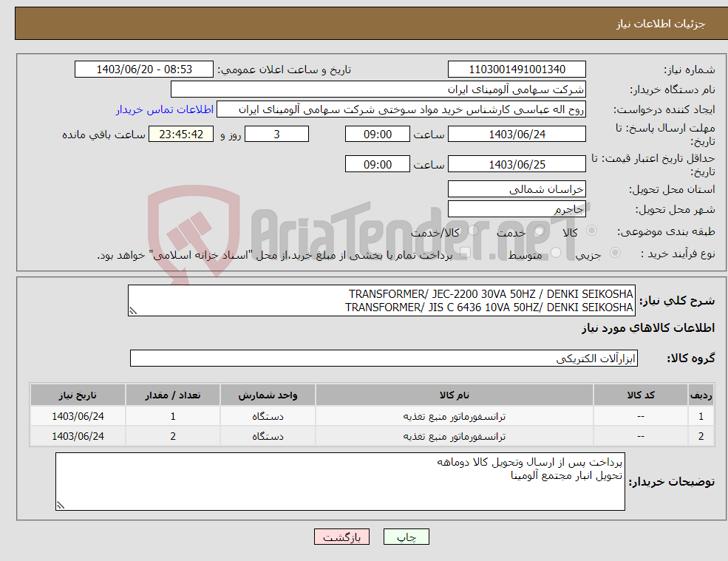Select the خدمت radio button
The image size is (728, 561).
(539, 231)
